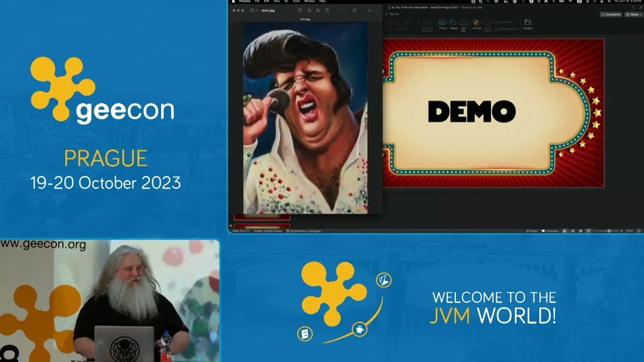Image resolution: width=644 pixels, height=362 pixels.
Task: Open the Edit menu
Action: coord(267,2)
